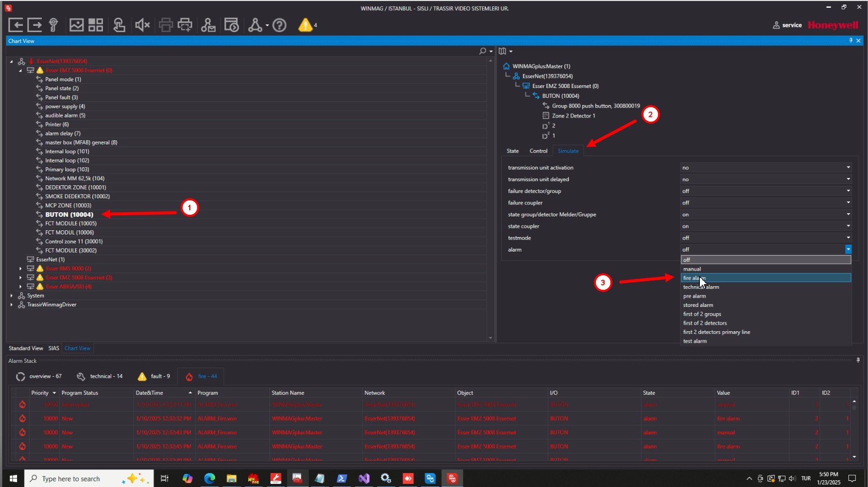Expand the System tree node
Screen dimensions: 868x487
point(11,296)
